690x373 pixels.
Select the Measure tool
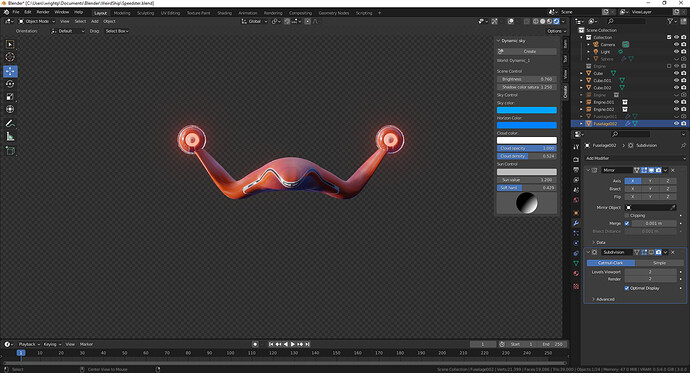tap(10, 137)
